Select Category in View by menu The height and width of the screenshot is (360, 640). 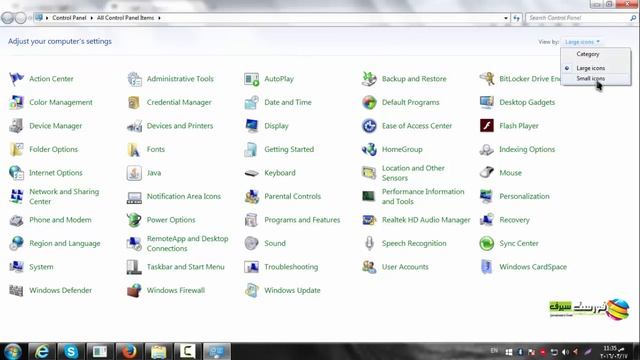588,54
